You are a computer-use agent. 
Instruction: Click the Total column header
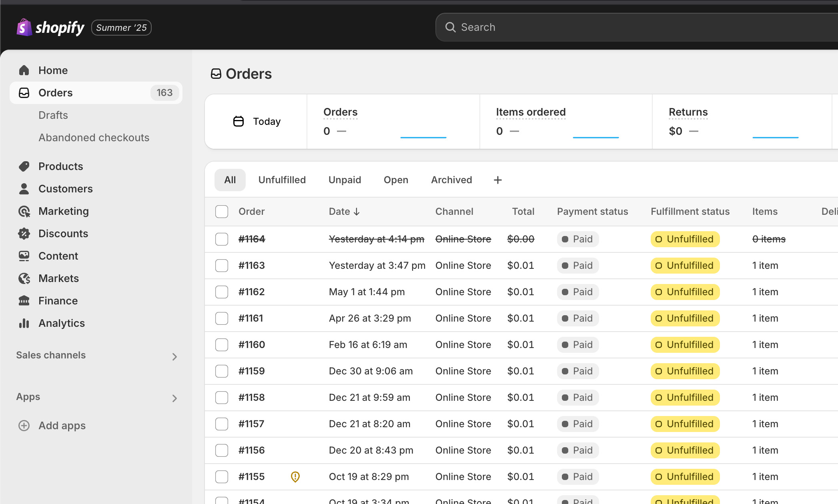pyautogui.click(x=523, y=212)
